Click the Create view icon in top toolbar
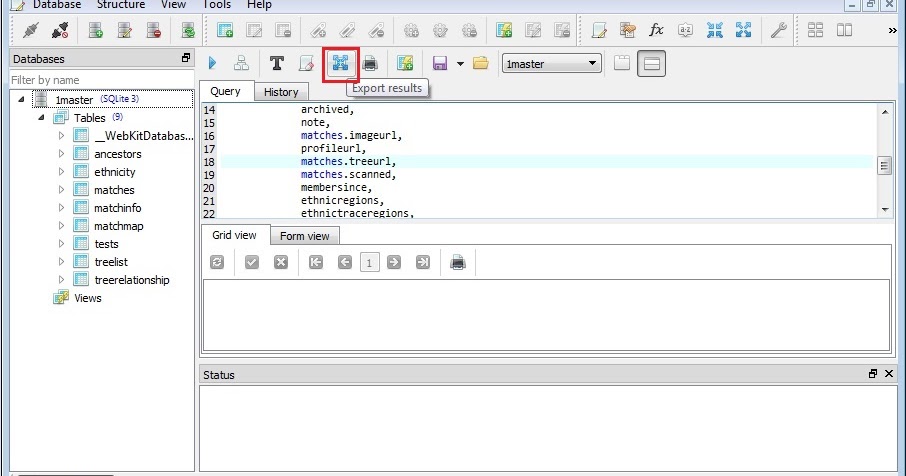 tap(504, 30)
